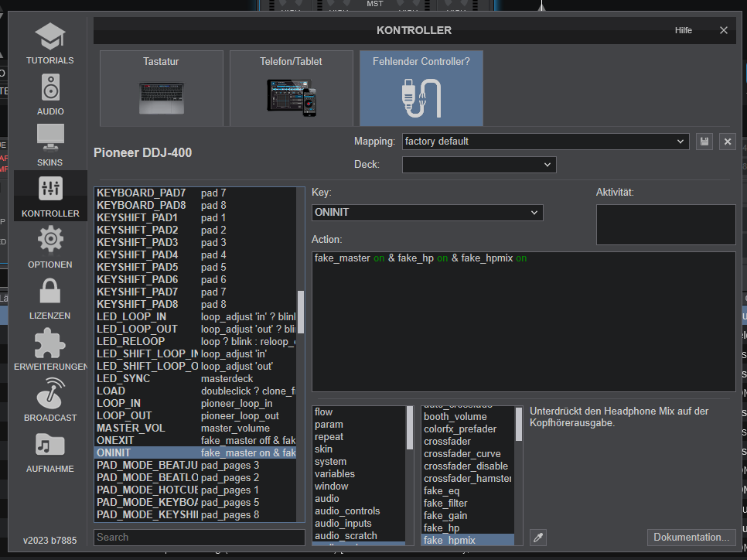Select the Telefon/Tablet device tile
Image resolution: width=747 pixels, height=560 pixels.
291,88
